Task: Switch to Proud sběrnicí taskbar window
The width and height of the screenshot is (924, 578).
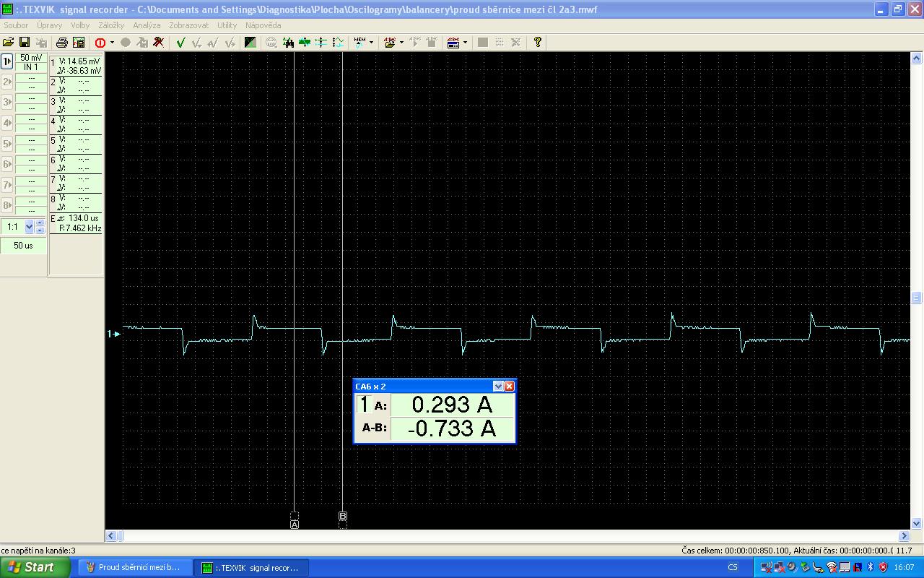Action: (134, 567)
